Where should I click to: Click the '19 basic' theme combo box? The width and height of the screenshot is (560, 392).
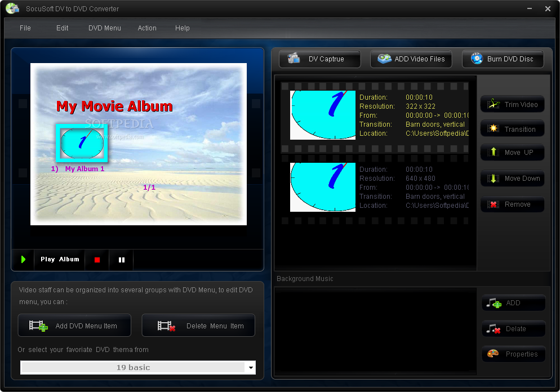tap(138, 367)
